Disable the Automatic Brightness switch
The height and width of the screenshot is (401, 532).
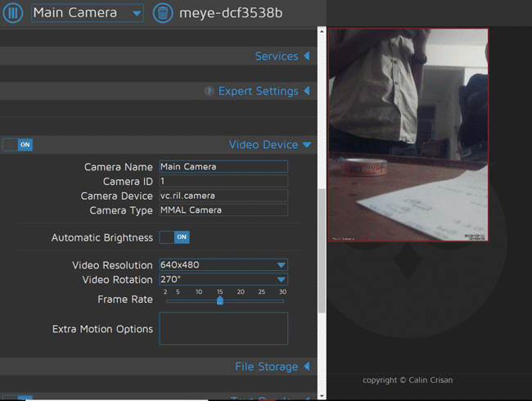(x=174, y=237)
